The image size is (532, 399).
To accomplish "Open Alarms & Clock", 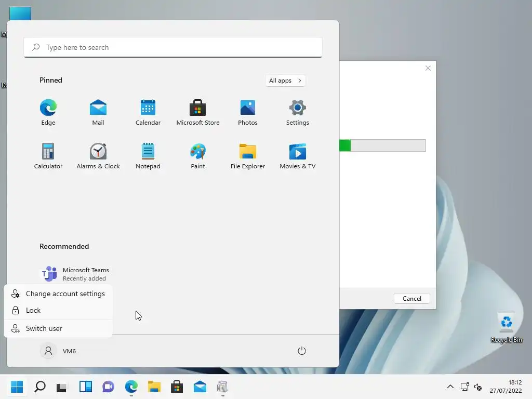I will pyautogui.click(x=98, y=156).
